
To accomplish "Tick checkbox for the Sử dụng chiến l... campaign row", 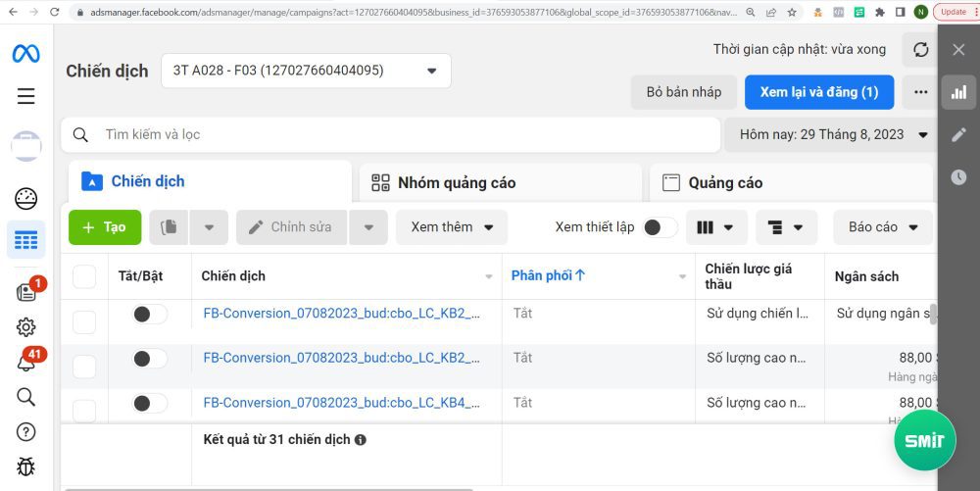I will (x=84, y=322).
